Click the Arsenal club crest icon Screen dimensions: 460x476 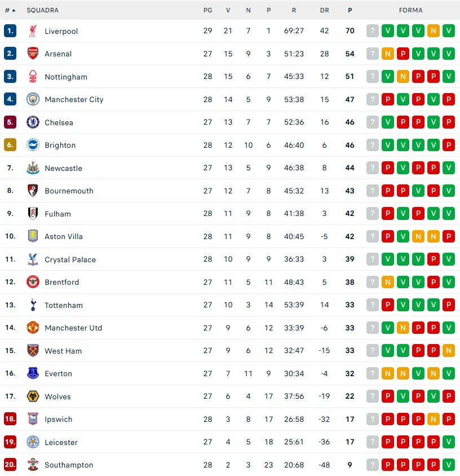click(x=33, y=54)
